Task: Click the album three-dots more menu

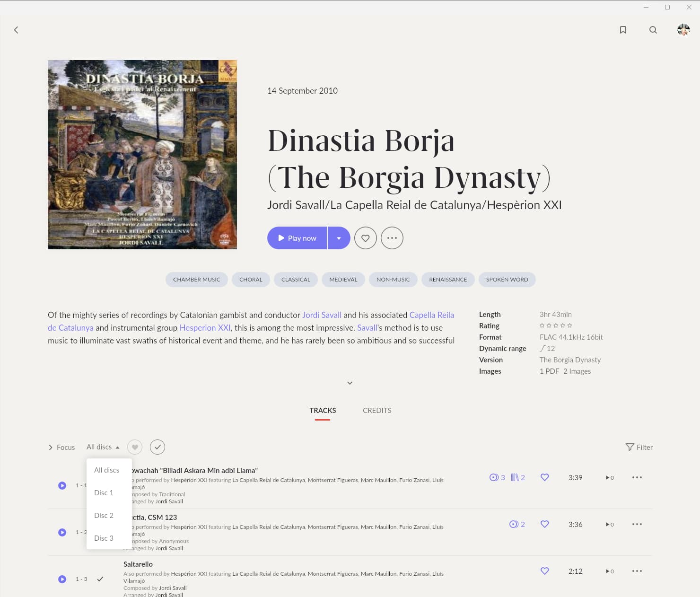Action: point(392,238)
